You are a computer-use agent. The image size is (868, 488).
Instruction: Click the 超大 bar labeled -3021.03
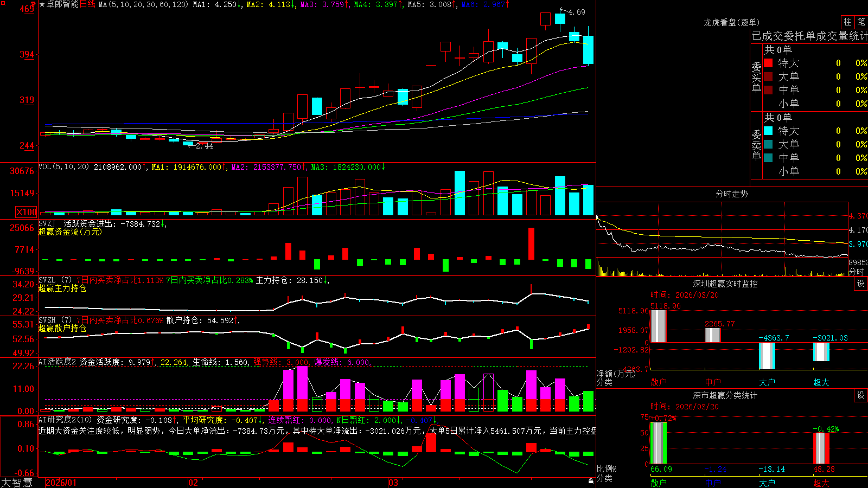click(821, 352)
